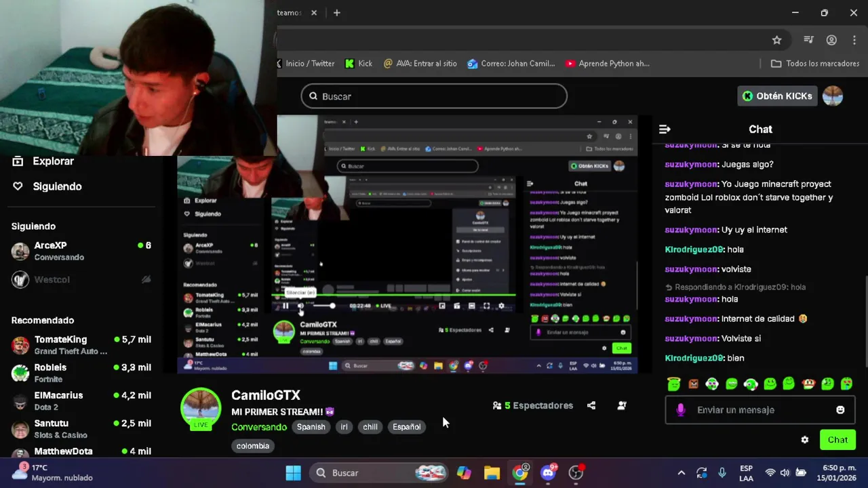Open Correo: Johan Camil... bookmark
This screenshot has height=488, width=868.
pos(511,64)
